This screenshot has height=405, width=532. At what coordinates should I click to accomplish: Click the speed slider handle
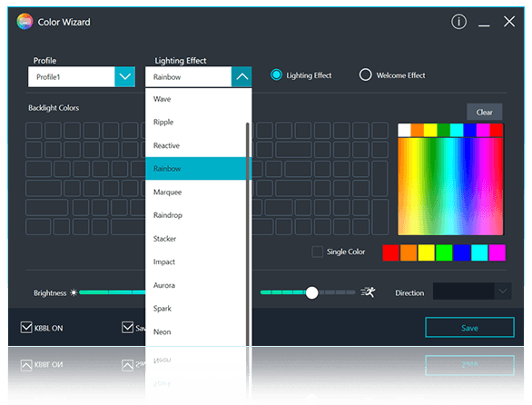pyautogui.click(x=311, y=292)
